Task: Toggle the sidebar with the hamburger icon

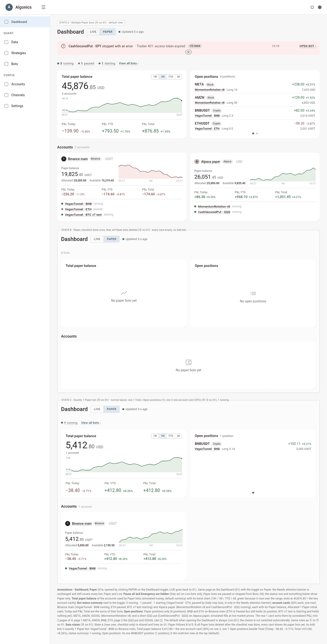Action: [43, 7]
